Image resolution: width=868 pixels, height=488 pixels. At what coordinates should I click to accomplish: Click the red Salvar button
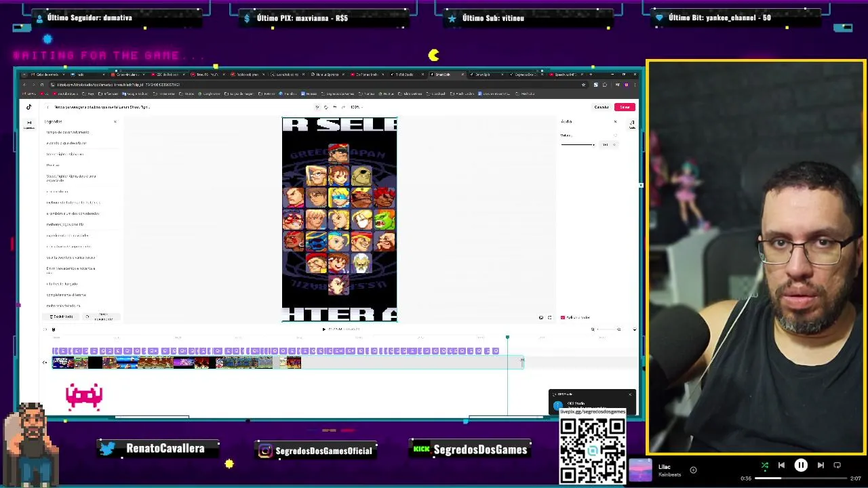[x=625, y=107]
